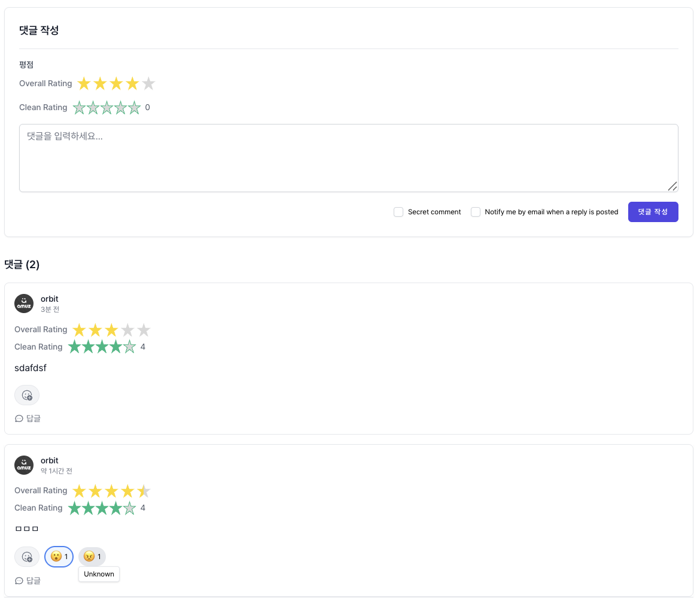This screenshot has height=607, width=700.
Task: Toggle the angry face reaction
Action: tap(92, 557)
